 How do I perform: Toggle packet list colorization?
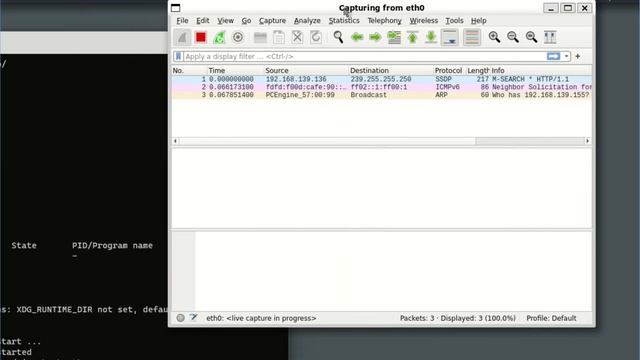(x=471, y=37)
